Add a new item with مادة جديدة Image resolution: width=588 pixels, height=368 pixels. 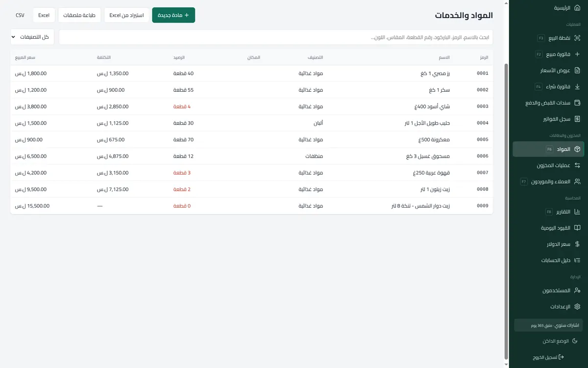[173, 15]
